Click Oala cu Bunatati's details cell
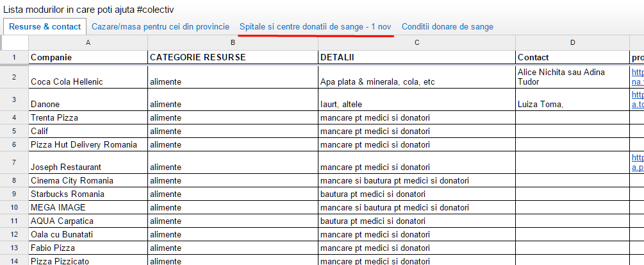This screenshot has height=265, width=644. pyautogui.click(x=417, y=235)
